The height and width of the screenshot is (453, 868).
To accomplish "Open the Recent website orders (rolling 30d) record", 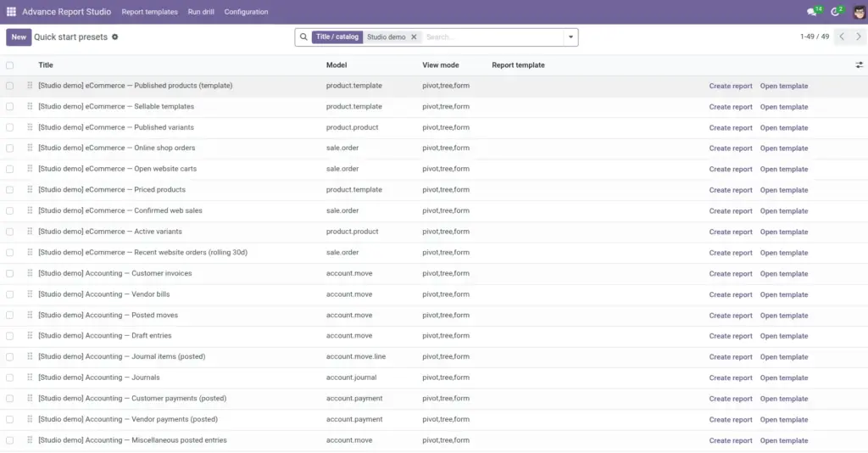I will [142, 253].
